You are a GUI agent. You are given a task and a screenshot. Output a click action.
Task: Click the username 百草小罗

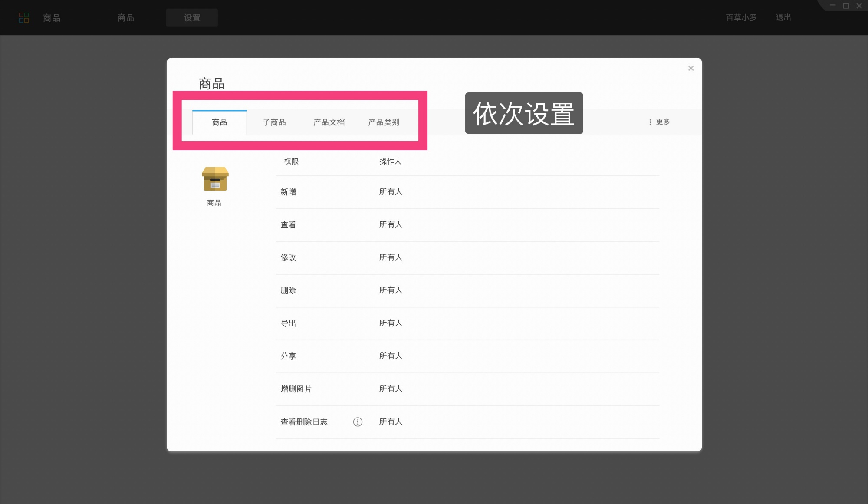coord(740,17)
